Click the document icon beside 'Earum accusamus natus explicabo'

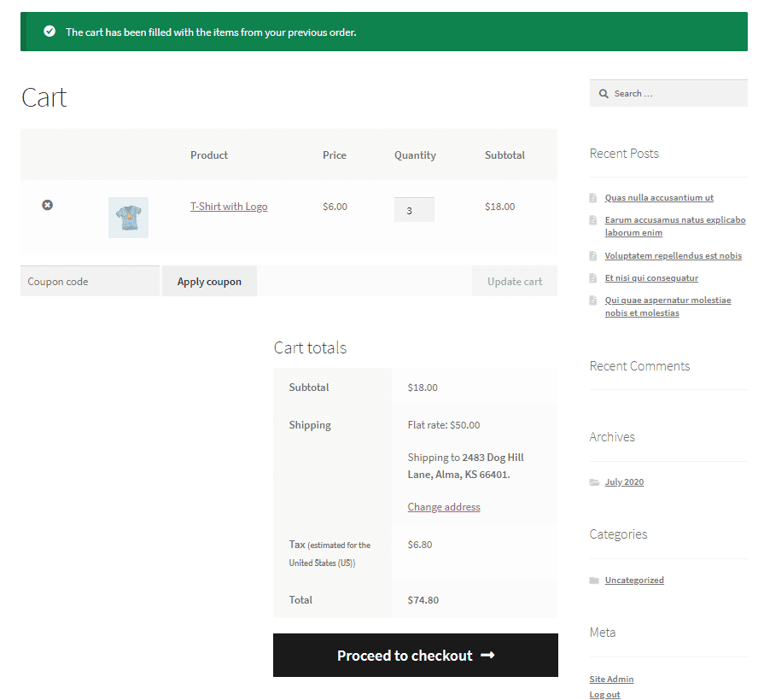(593, 220)
